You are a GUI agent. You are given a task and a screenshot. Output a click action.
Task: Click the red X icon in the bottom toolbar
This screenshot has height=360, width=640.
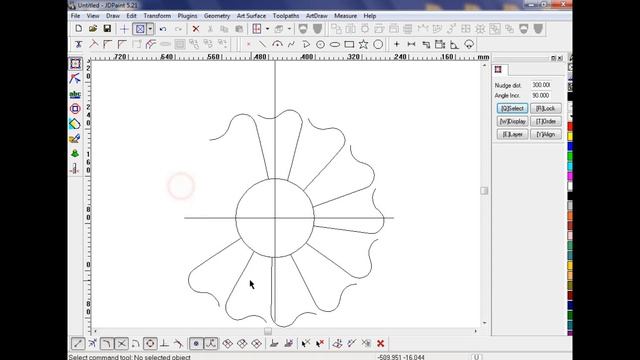tap(380, 344)
